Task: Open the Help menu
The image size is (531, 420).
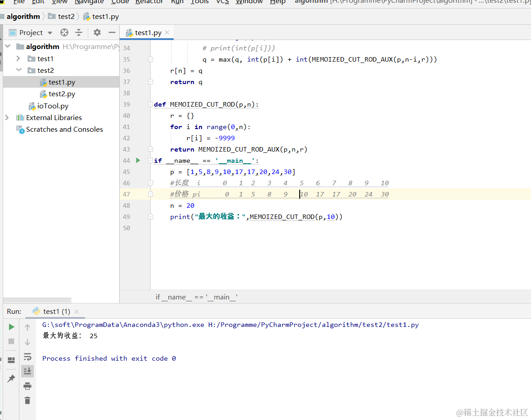Action: [278, 2]
